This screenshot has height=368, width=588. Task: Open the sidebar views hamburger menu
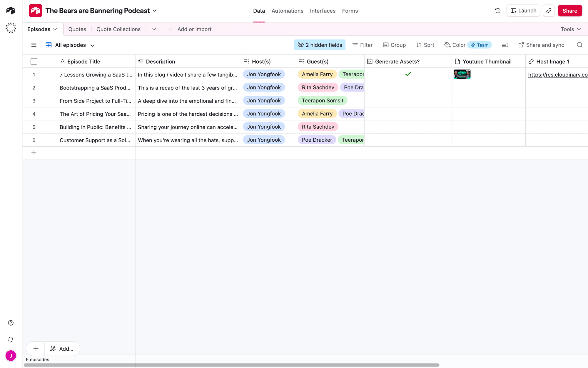[x=34, y=45]
